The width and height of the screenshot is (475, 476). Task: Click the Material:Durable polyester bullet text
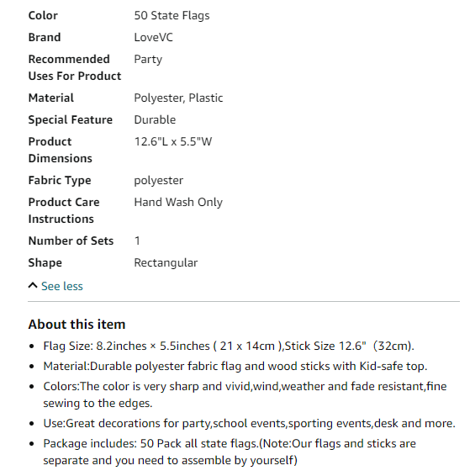(235, 367)
